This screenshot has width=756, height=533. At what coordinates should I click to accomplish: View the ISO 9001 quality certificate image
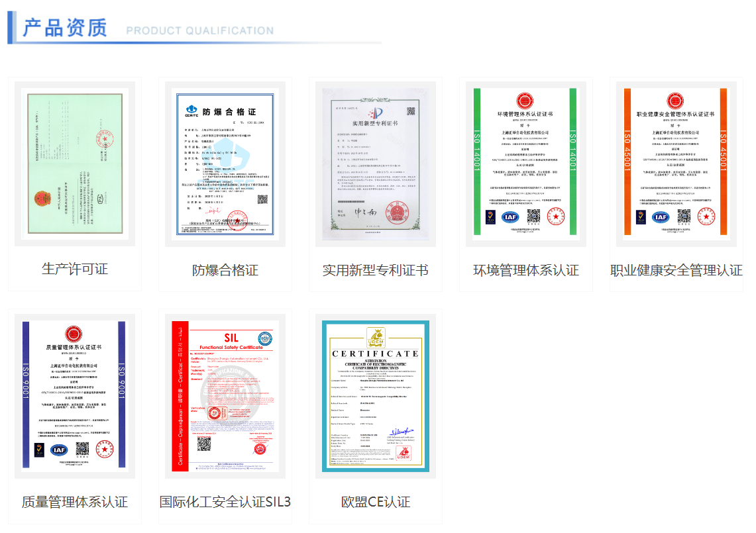pos(75,396)
